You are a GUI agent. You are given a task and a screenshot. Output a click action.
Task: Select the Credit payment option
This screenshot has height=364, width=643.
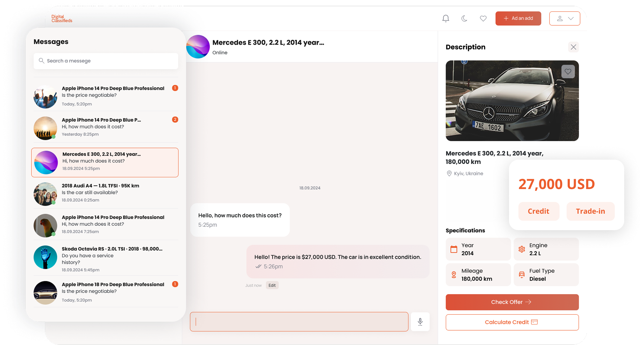[x=538, y=211]
